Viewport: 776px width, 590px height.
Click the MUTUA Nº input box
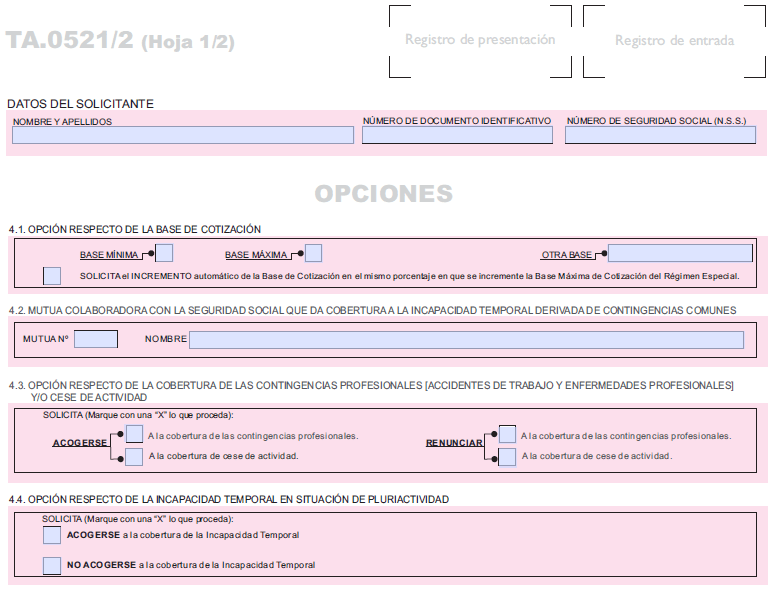point(96,339)
